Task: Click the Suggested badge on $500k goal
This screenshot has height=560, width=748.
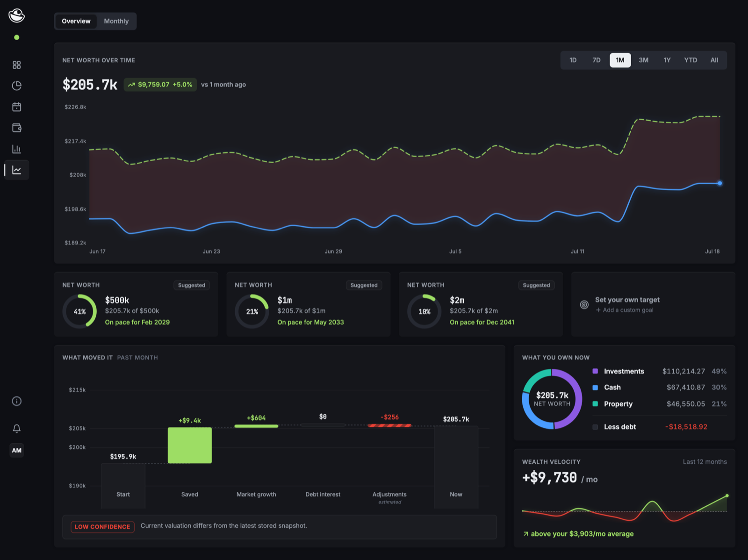Action: click(192, 285)
